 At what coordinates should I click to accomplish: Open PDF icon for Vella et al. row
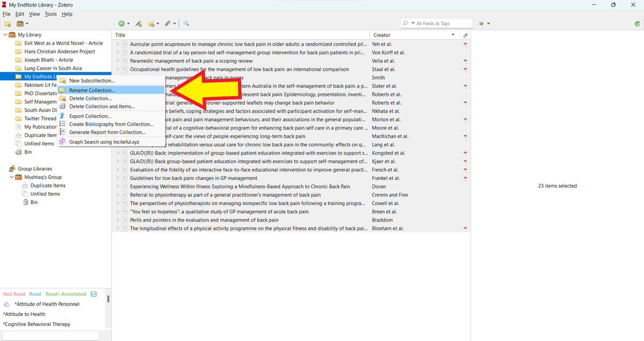tap(465, 61)
